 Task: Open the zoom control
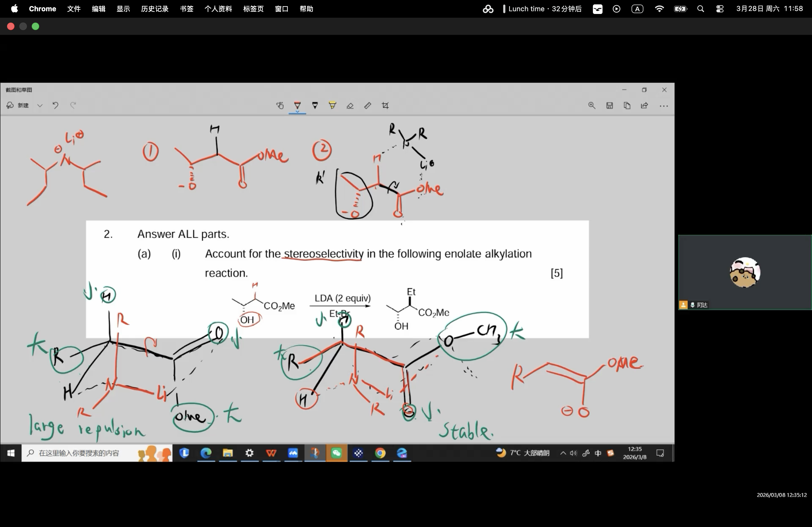[592, 106]
